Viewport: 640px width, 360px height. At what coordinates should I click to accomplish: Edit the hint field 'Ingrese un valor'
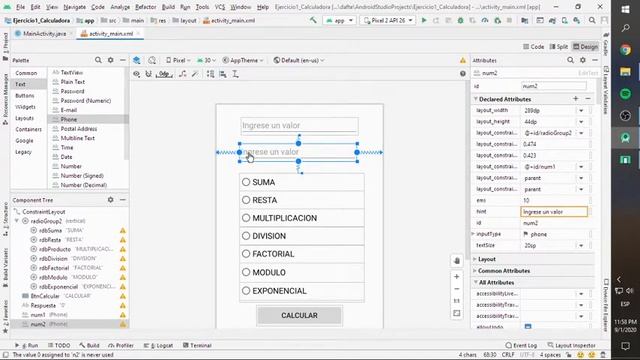[554, 212]
